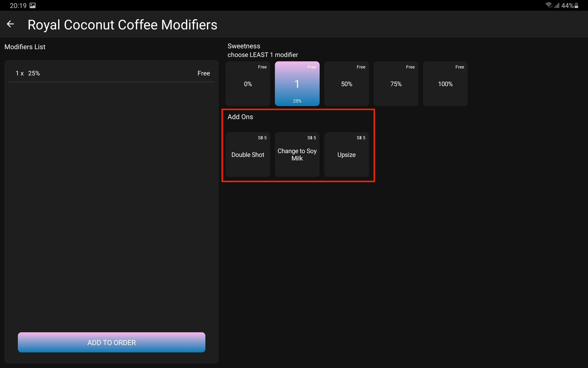Screen dimensions: 588x368
Task: Tap the Royal Coconut Coffee Modifiers title
Action: click(x=122, y=25)
